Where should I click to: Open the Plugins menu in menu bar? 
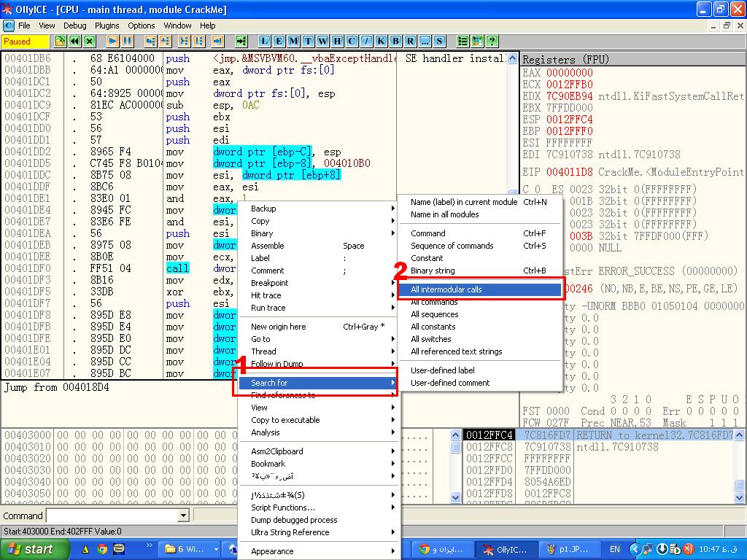point(107,26)
